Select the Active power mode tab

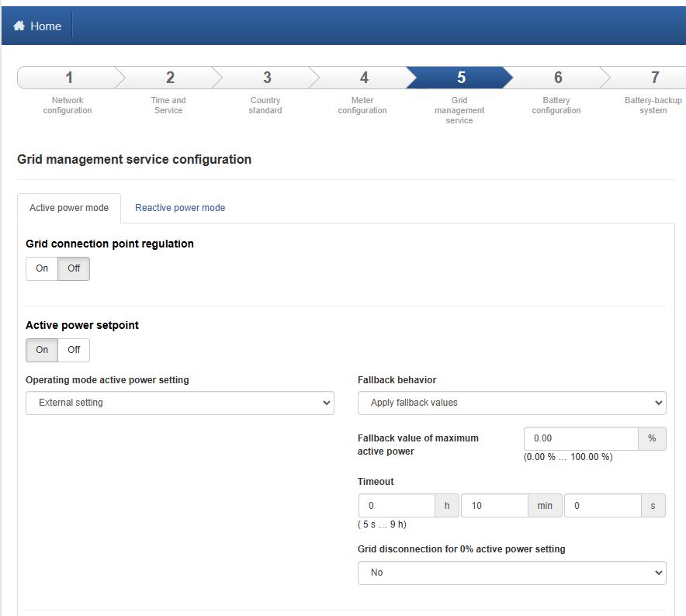(69, 208)
